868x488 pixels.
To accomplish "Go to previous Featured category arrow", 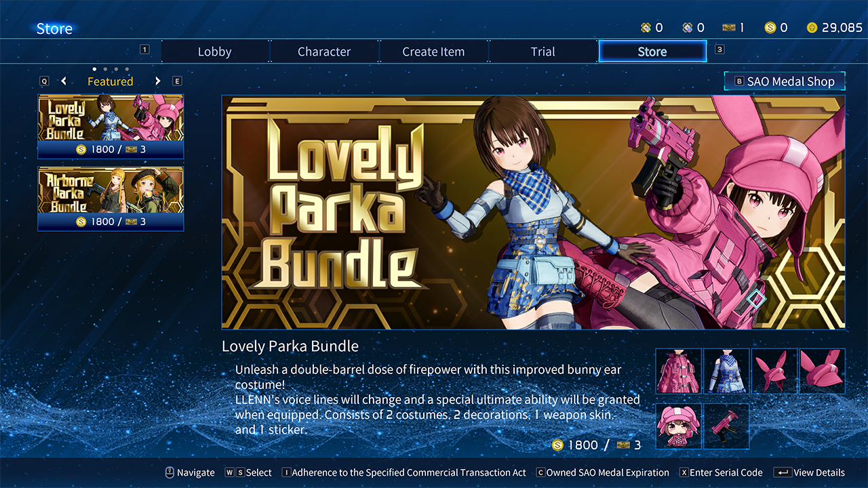I will point(64,81).
